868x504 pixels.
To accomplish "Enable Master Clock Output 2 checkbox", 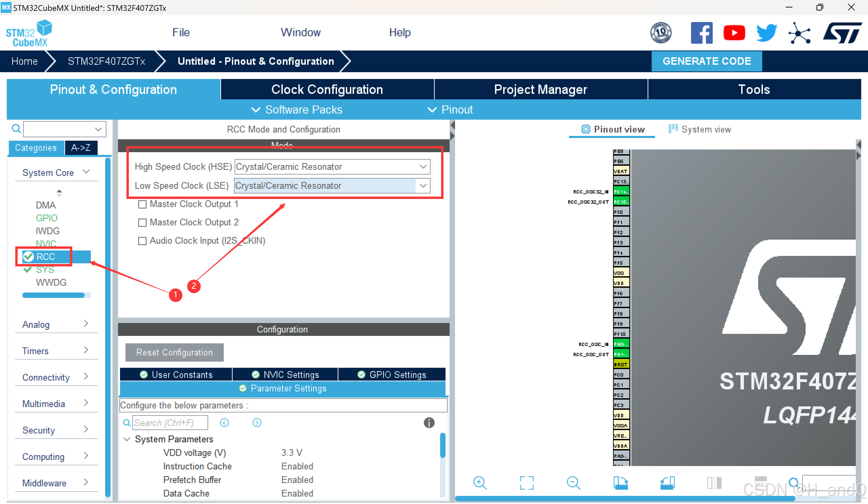I will tap(142, 223).
